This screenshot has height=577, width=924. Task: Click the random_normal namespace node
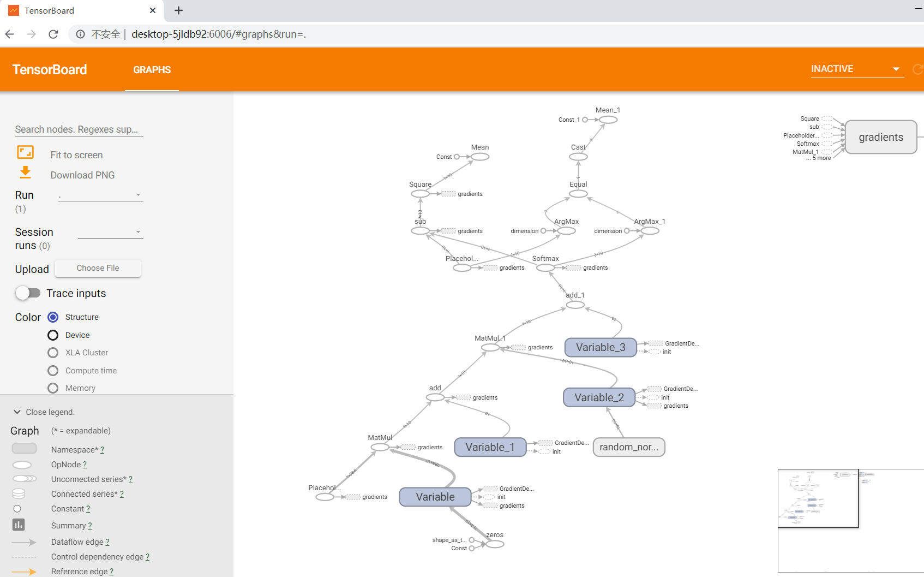click(628, 447)
